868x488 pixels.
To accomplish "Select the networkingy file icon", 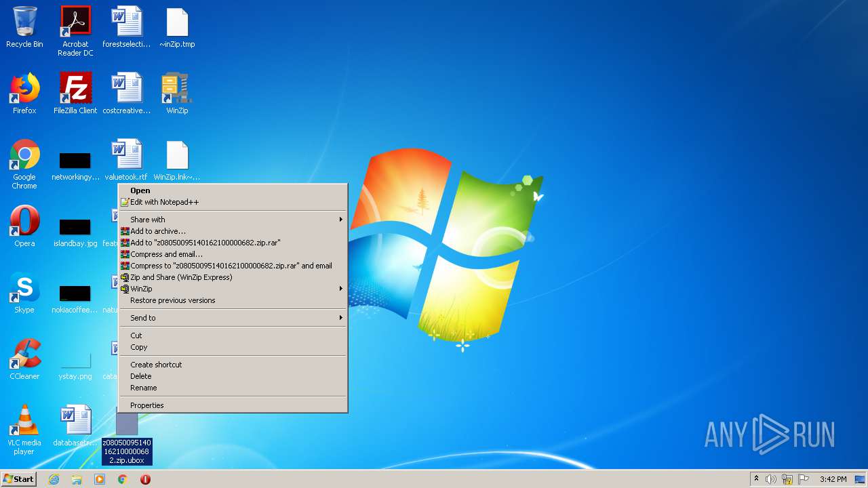I will click(x=75, y=166).
